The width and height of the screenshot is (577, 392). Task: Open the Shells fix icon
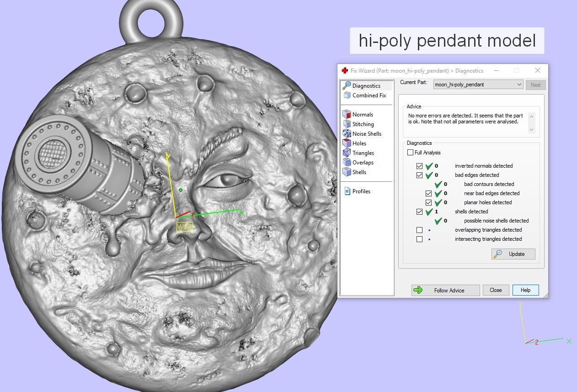point(347,172)
